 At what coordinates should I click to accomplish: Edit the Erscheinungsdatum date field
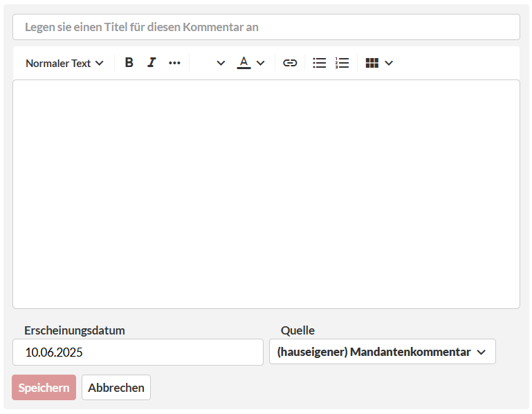click(138, 352)
